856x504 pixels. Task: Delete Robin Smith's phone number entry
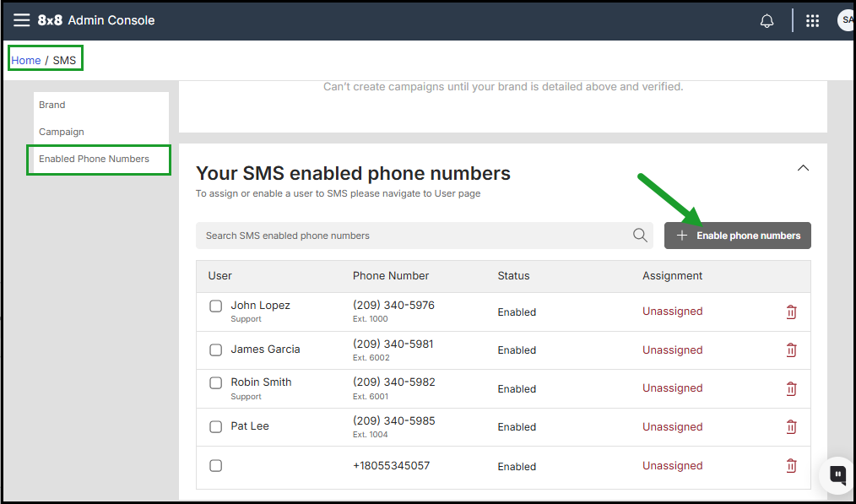click(x=791, y=389)
